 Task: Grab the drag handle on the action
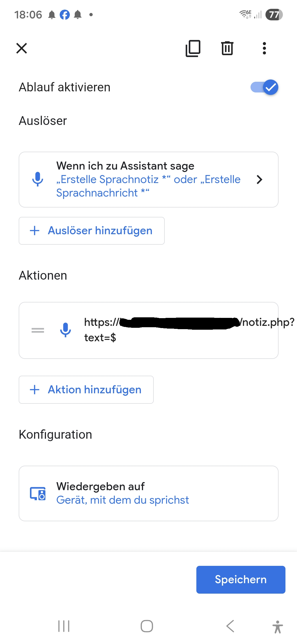click(38, 330)
